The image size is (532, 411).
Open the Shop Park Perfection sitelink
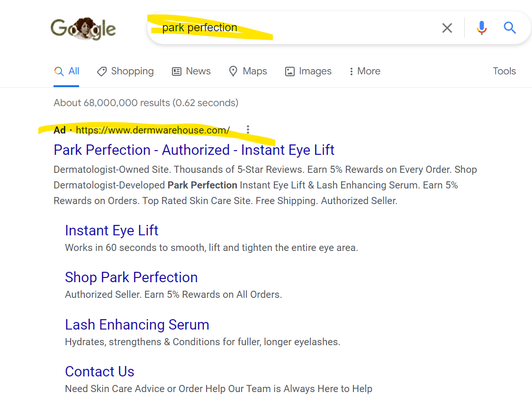coord(131,277)
